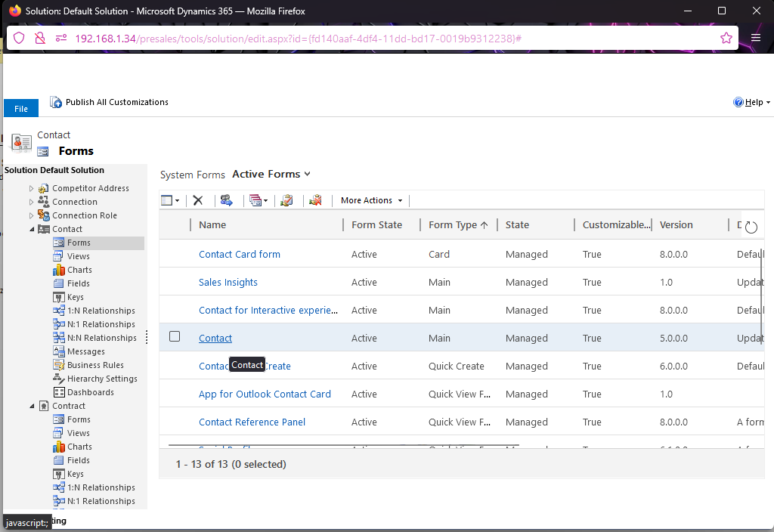
Task: Click the Help question mark icon
Action: (738, 102)
